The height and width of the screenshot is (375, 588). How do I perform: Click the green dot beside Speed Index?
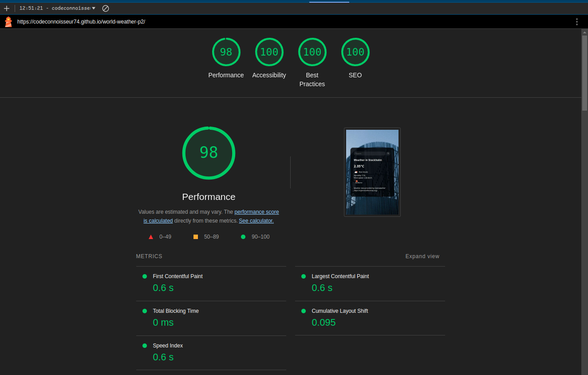pos(145,346)
